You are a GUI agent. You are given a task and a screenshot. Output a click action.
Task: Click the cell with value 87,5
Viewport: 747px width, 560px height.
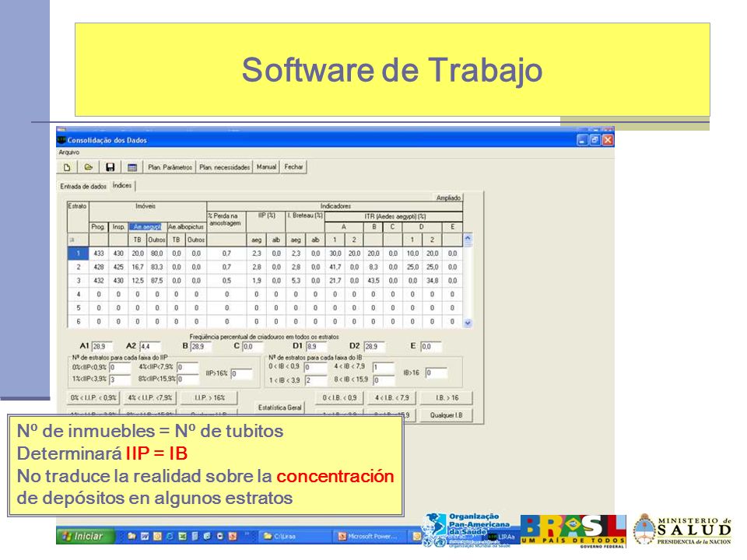coord(157,281)
